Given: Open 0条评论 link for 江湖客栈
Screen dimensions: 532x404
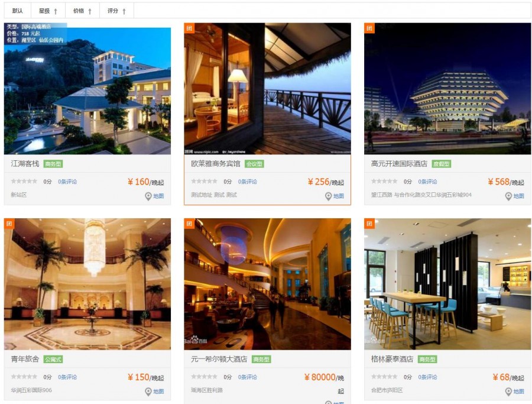Looking at the screenshot, I should coord(67,182).
